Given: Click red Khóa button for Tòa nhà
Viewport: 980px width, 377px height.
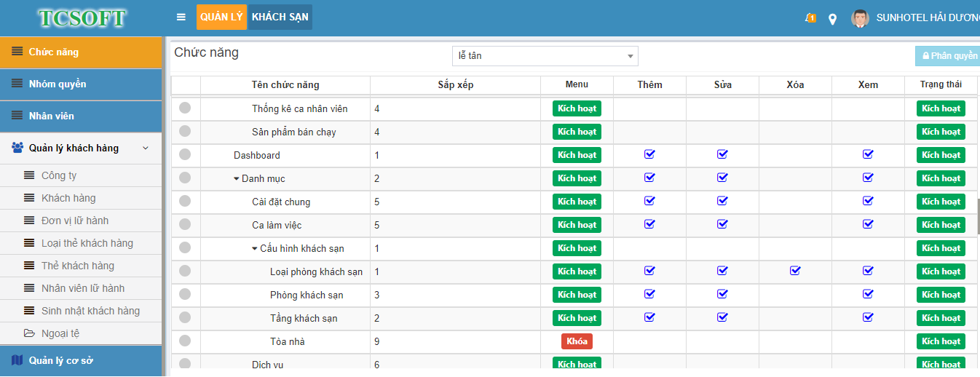Looking at the screenshot, I should [x=577, y=341].
